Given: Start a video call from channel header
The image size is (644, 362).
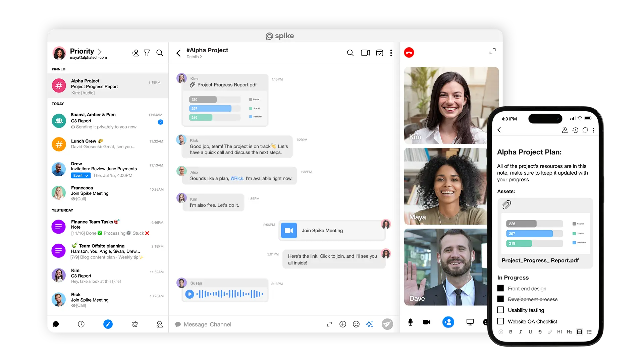Looking at the screenshot, I should point(365,53).
